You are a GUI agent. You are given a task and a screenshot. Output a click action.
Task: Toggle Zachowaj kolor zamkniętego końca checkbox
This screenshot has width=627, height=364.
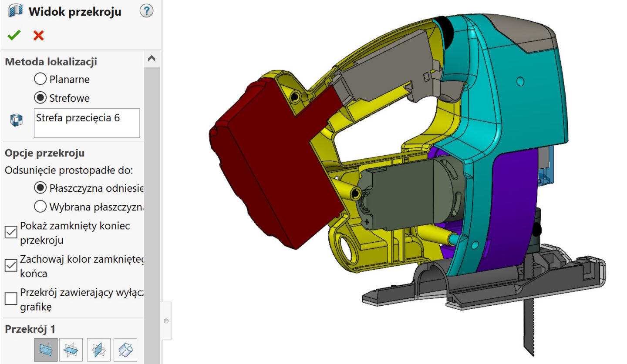pyautogui.click(x=11, y=265)
